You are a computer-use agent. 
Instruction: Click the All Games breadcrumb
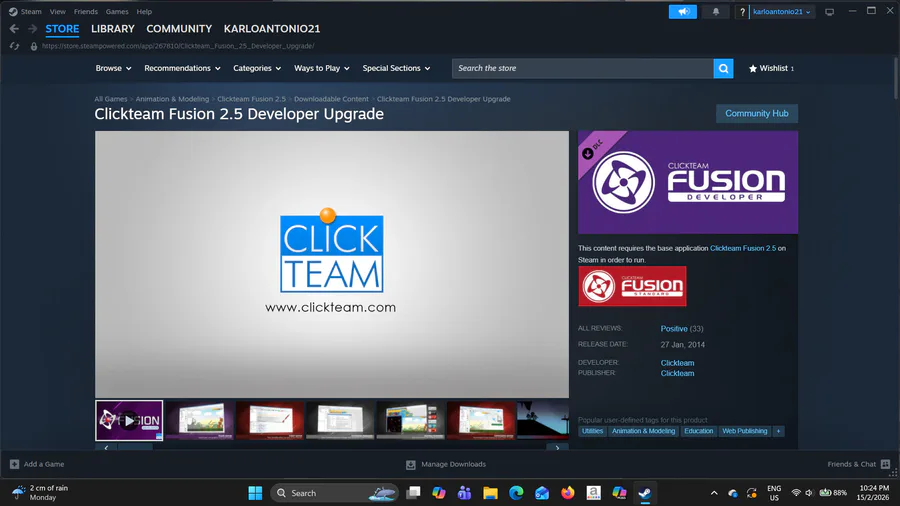(x=111, y=99)
